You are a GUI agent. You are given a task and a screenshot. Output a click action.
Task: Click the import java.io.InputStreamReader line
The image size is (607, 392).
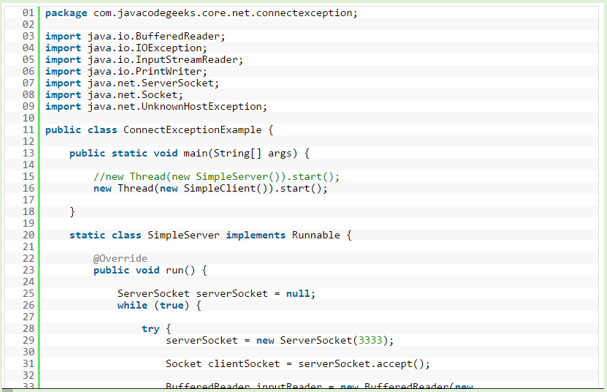pyautogui.click(x=144, y=60)
